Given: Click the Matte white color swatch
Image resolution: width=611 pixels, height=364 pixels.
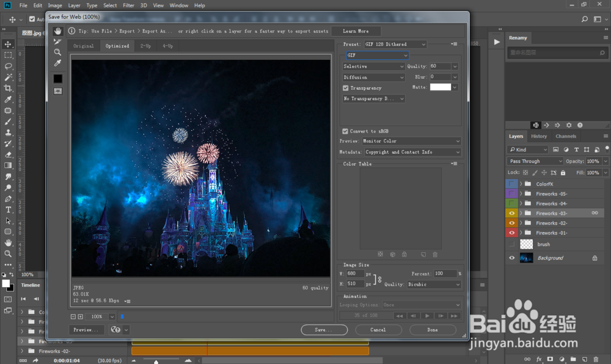Looking at the screenshot, I should click(441, 87).
